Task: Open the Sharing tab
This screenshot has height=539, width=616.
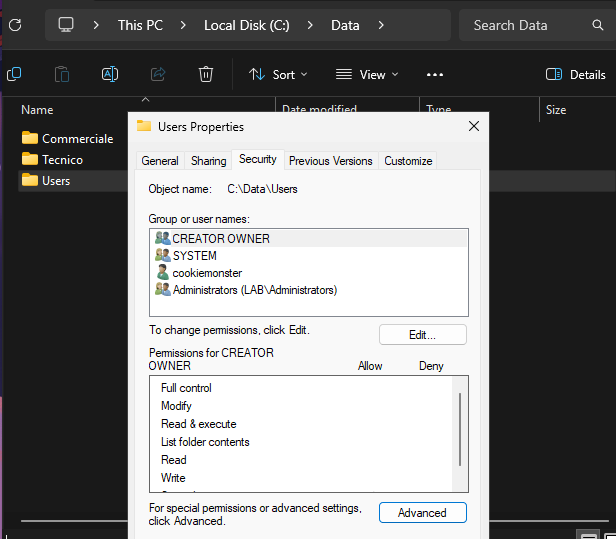Action: 209,161
